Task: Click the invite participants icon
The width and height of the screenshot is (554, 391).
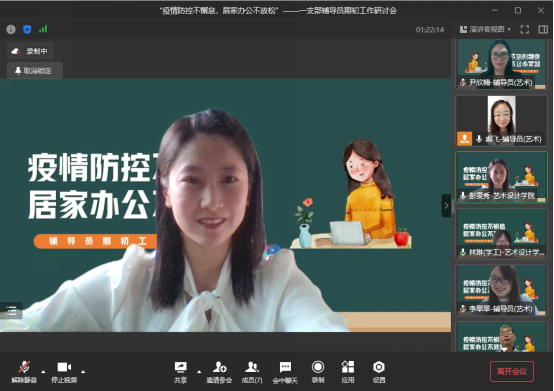Action: 219,367
